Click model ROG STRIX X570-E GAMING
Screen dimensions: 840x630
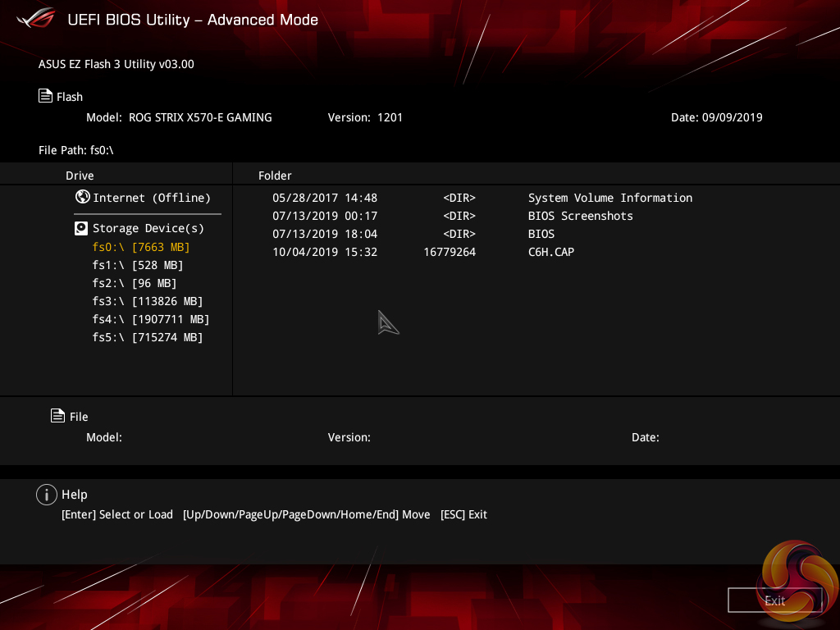click(x=200, y=117)
